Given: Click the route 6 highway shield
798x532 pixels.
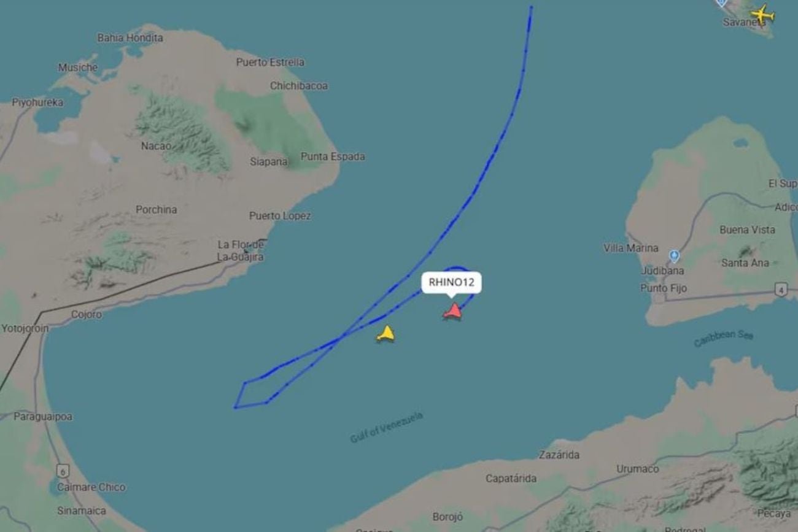Looking at the screenshot, I should coord(63,471).
